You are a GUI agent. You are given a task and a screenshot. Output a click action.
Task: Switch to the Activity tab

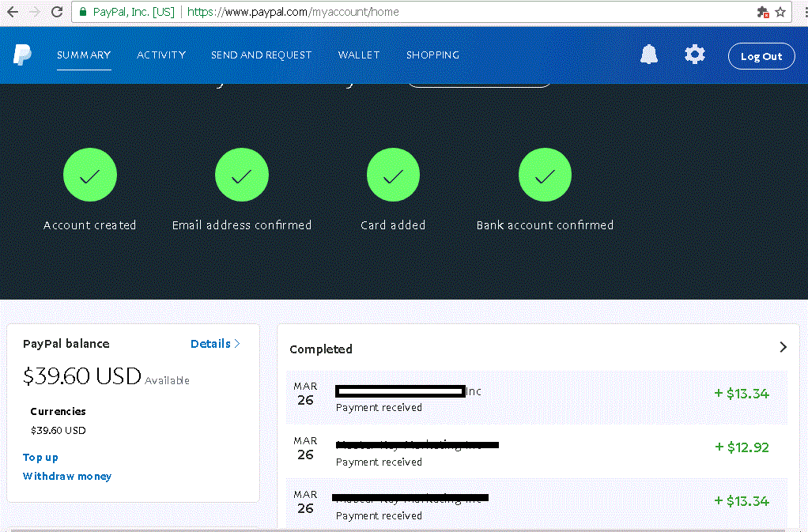pos(161,55)
